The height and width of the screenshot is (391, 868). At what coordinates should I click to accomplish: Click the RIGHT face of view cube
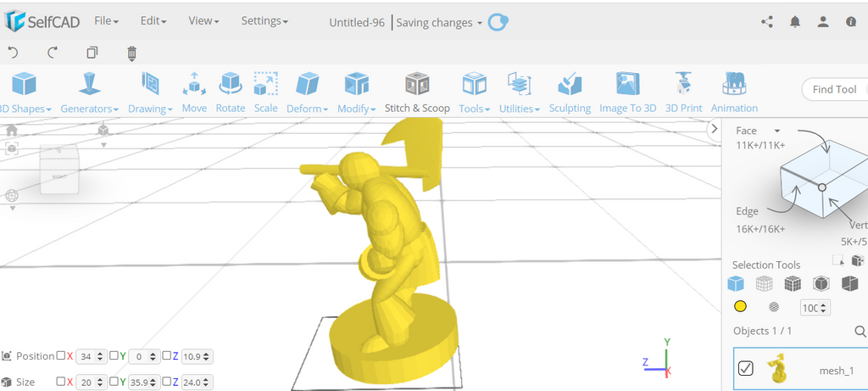click(x=59, y=176)
